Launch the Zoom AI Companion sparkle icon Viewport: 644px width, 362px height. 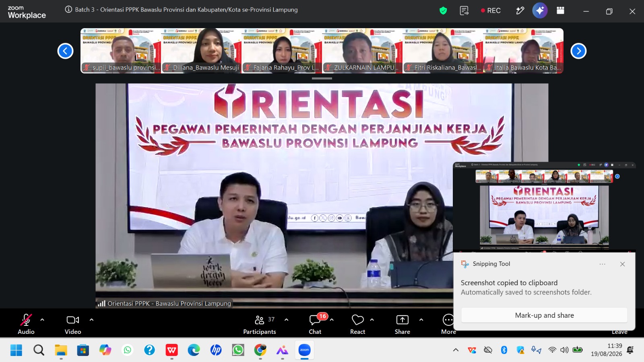(540, 10)
